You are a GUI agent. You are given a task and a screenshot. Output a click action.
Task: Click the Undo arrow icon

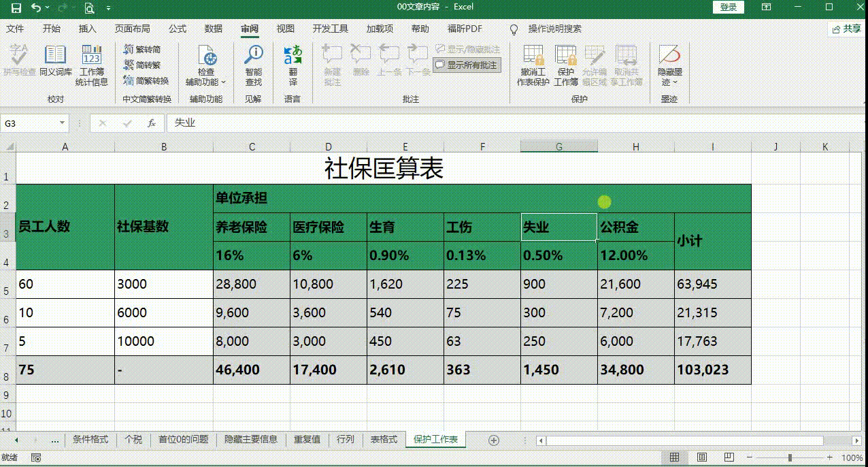35,7
